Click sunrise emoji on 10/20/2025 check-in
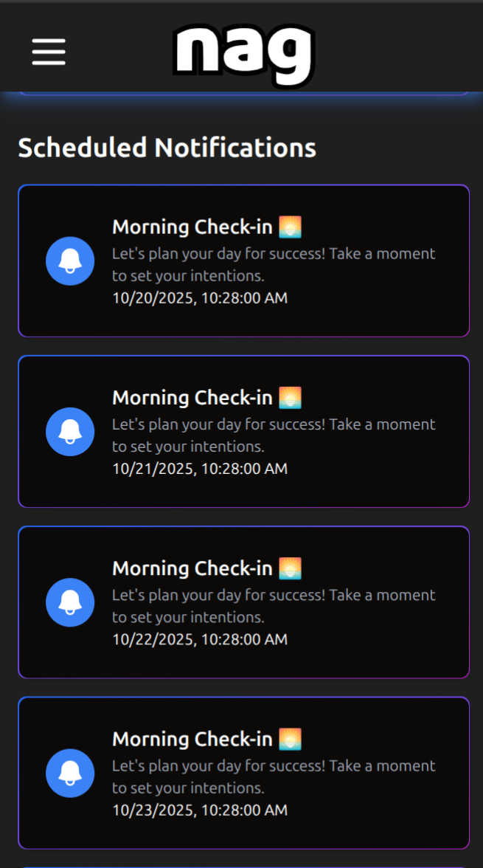The image size is (483, 868). (x=291, y=227)
